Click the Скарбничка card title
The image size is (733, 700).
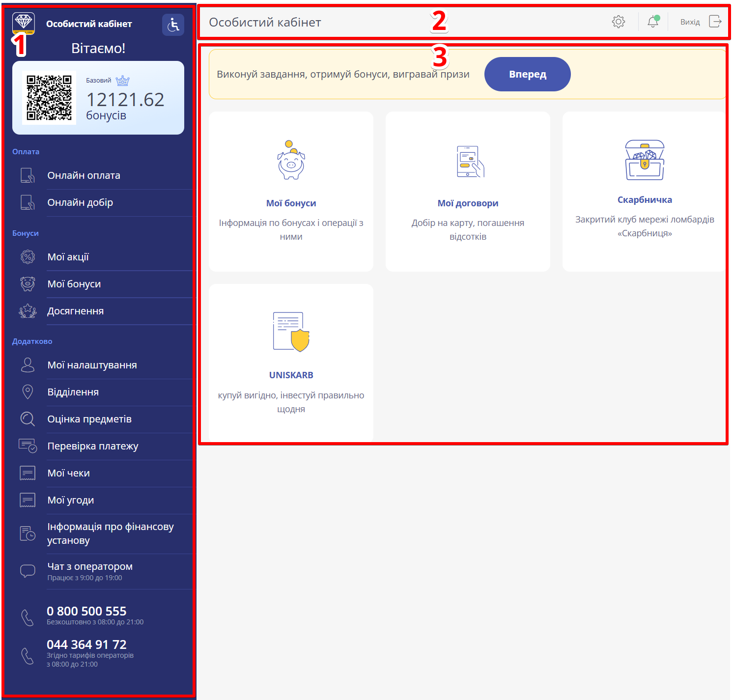click(645, 200)
